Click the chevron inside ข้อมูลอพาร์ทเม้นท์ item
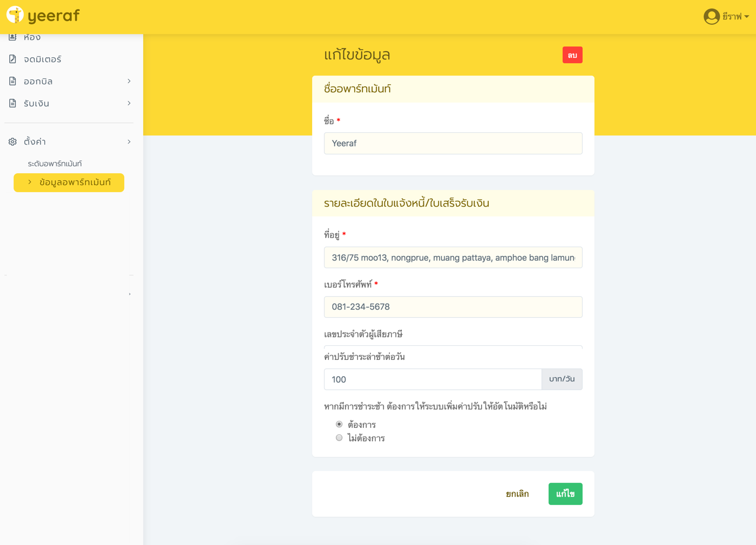The image size is (756, 545). pyautogui.click(x=30, y=182)
